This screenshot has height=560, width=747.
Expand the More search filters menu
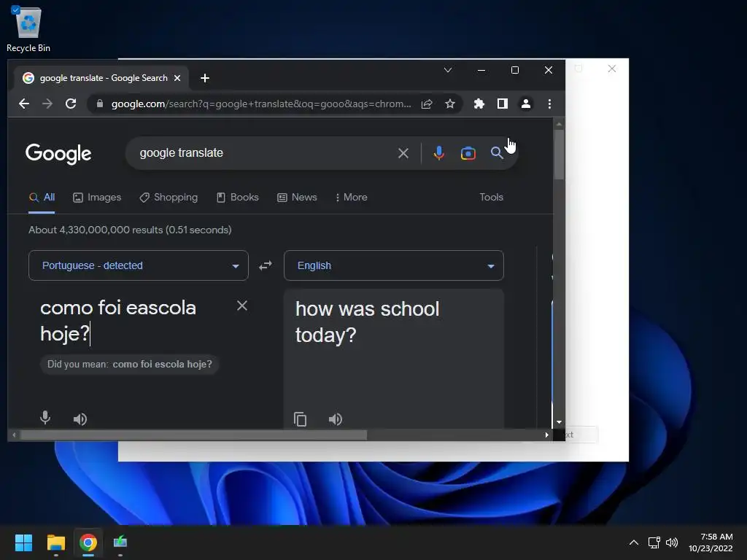pyautogui.click(x=351, y=197)
